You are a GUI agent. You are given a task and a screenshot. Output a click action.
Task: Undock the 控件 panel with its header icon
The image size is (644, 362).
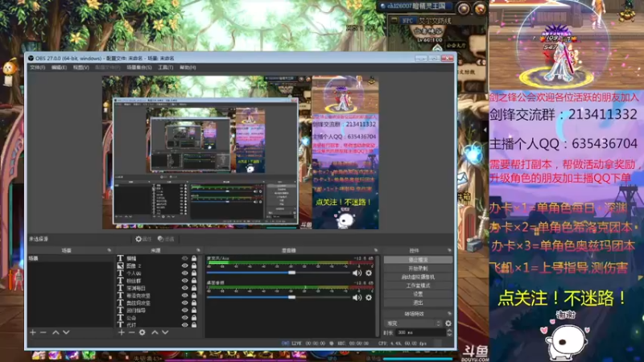tap(449, 250)
